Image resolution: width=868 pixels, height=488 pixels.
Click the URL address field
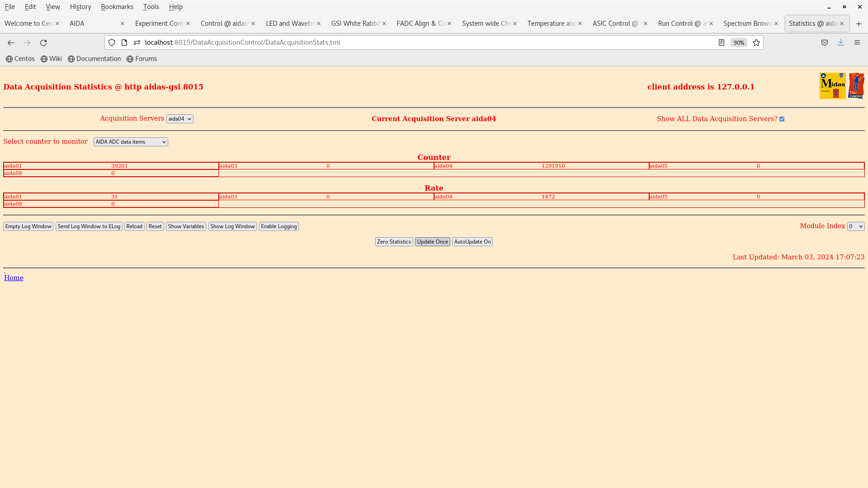(407, 42)
